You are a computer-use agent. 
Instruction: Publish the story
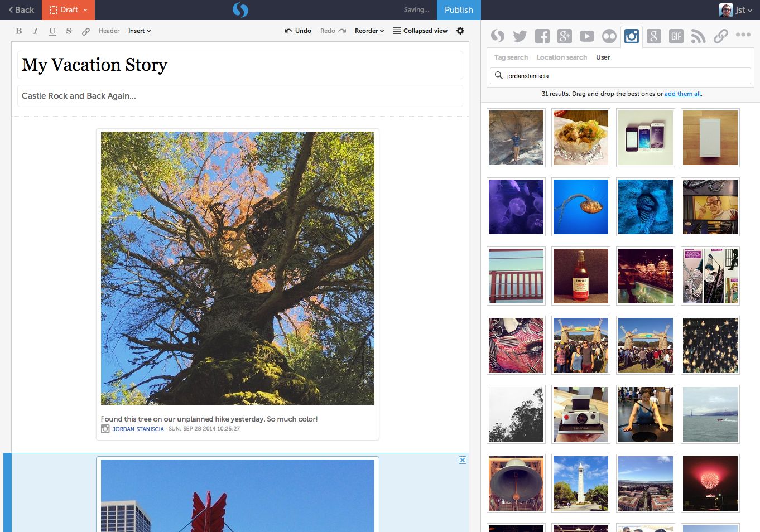(x=459, y=10)
